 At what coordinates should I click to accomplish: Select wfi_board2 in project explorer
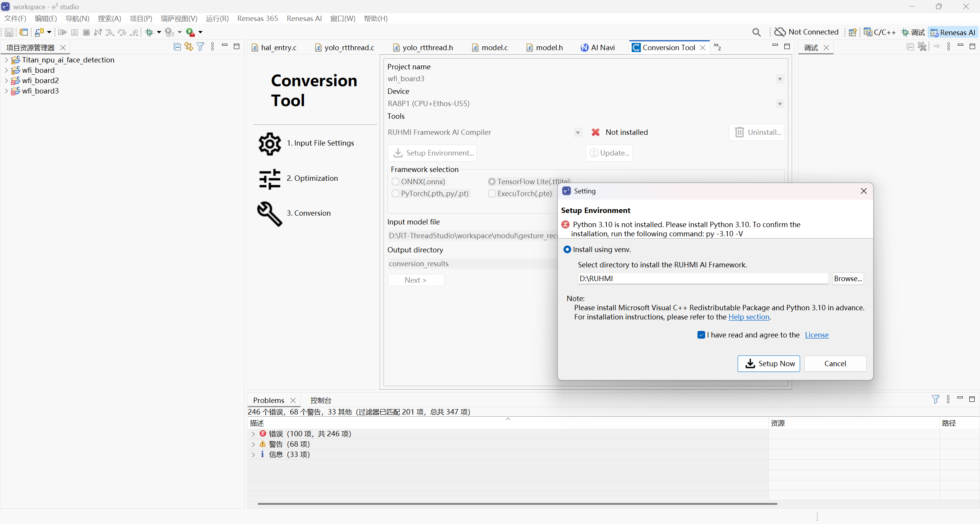(40, 80)
